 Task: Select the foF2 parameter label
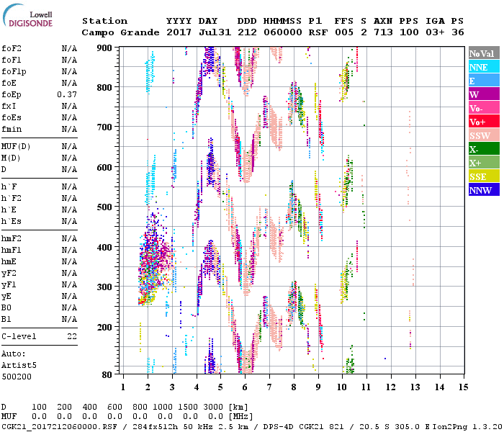11,49
